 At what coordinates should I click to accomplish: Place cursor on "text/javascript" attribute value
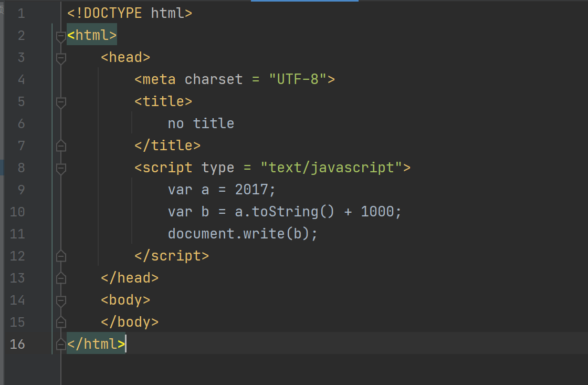click(x=331, y=168)
